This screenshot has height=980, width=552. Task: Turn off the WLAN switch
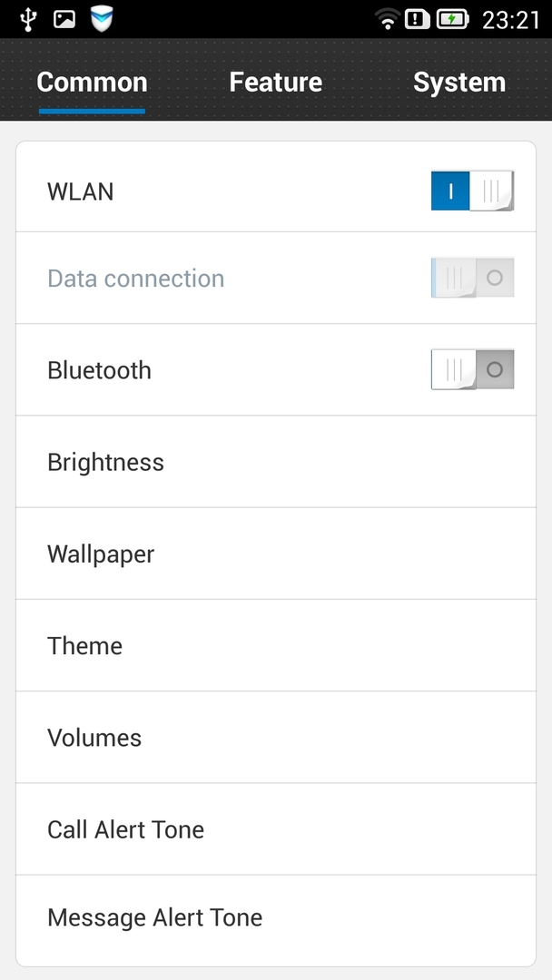point(472,191)
